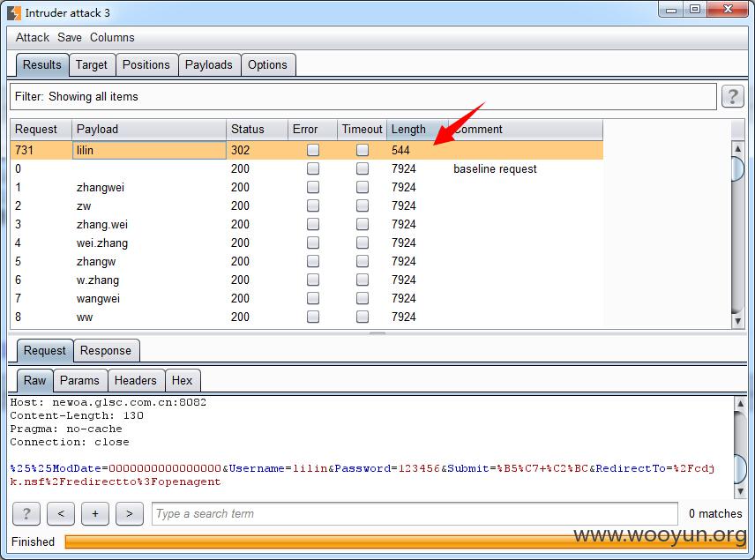Select the row with payload 'w.zhang'
Image resolution: width=755 pixels, height=560 pixels.
point(307,280)
